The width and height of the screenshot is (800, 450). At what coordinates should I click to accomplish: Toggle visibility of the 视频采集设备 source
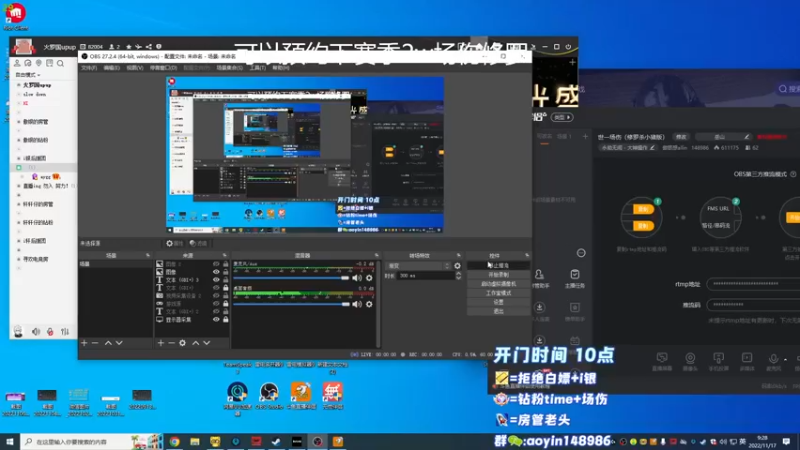click(216, 295)
